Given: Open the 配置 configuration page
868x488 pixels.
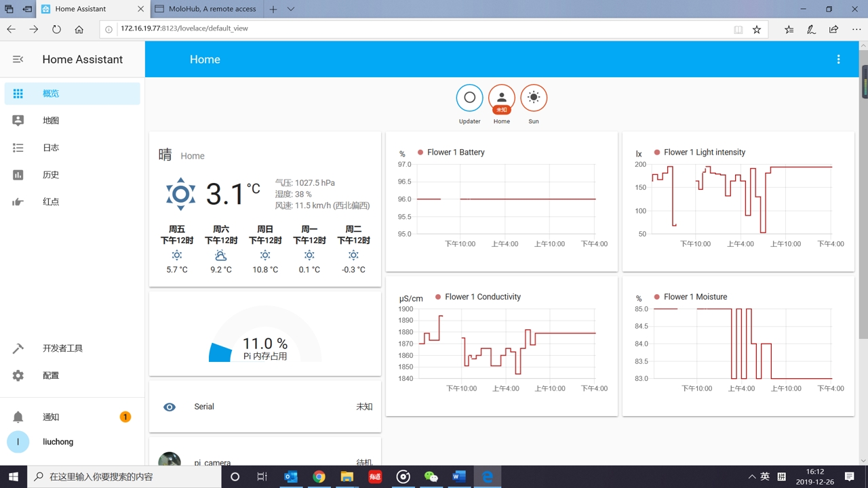Looking at the screenshot, I should coord(73,375).
